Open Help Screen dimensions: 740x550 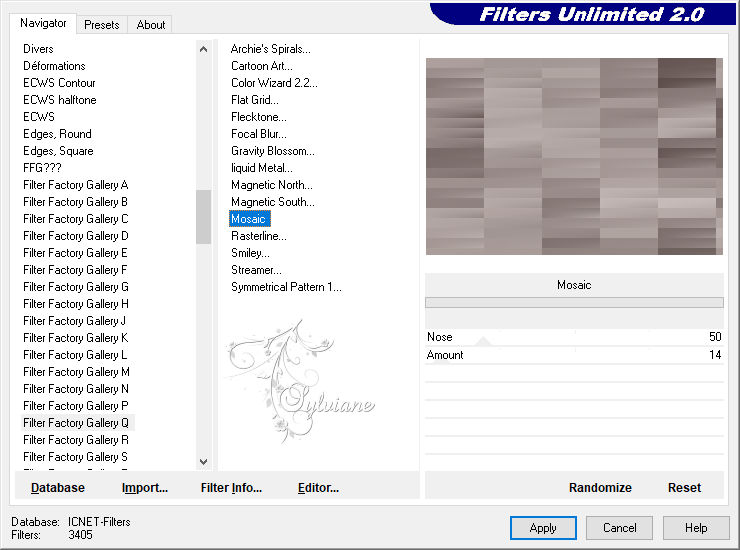tap(696, 528)
